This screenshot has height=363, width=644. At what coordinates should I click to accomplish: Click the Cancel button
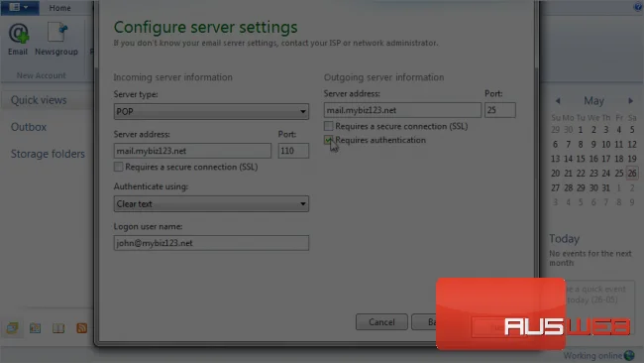click(381, 322)
